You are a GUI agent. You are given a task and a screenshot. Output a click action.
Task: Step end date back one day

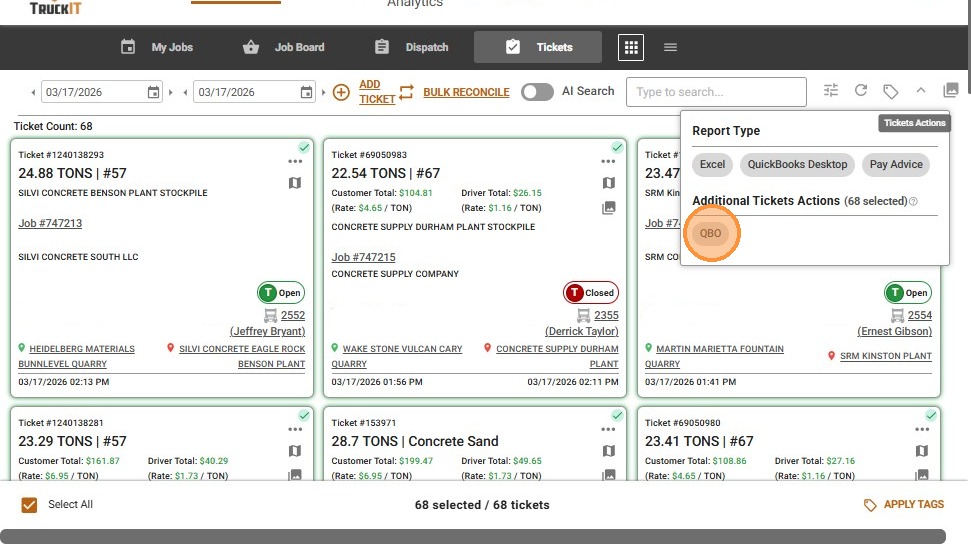point(186,92)
